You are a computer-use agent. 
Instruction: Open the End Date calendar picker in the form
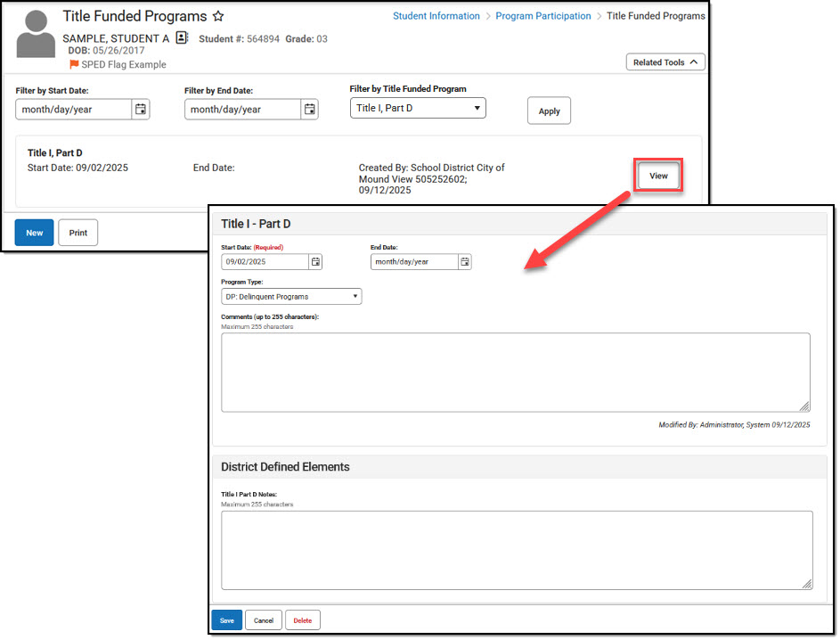point(465,261)
